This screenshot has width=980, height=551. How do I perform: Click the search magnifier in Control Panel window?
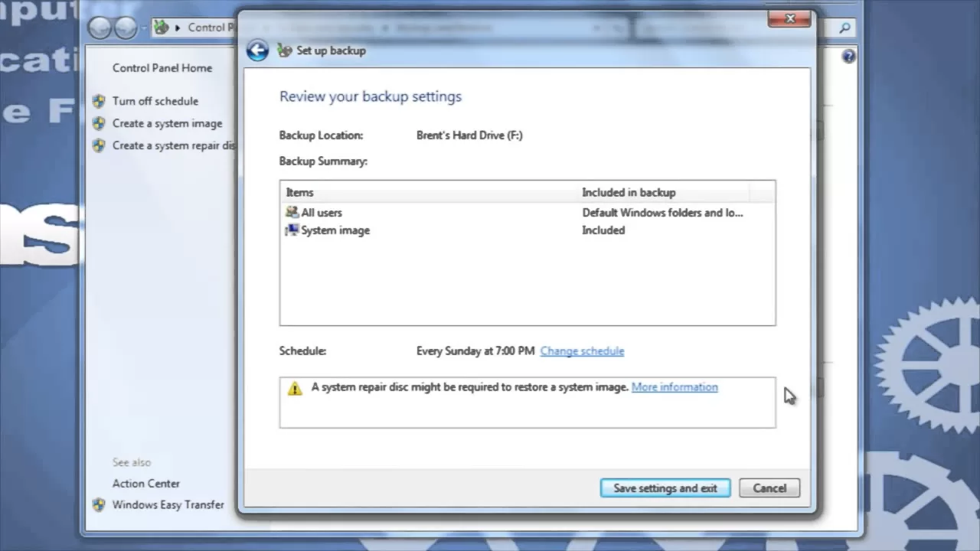click(844, 28)
